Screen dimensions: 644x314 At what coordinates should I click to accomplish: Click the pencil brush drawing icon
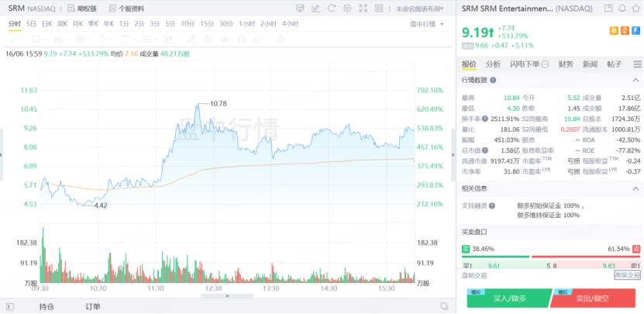click(191, 40)
